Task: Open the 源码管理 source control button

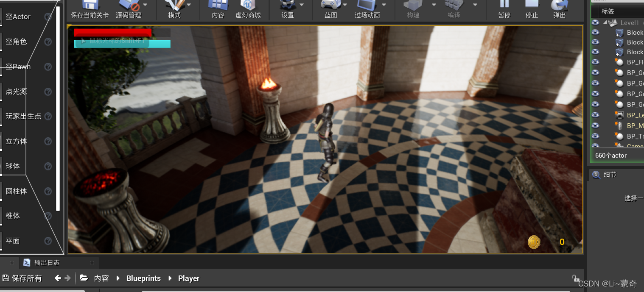Action: 129,5
